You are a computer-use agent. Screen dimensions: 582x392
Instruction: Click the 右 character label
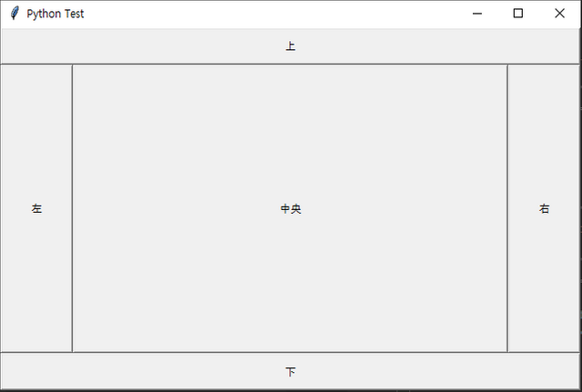point(544,208)
